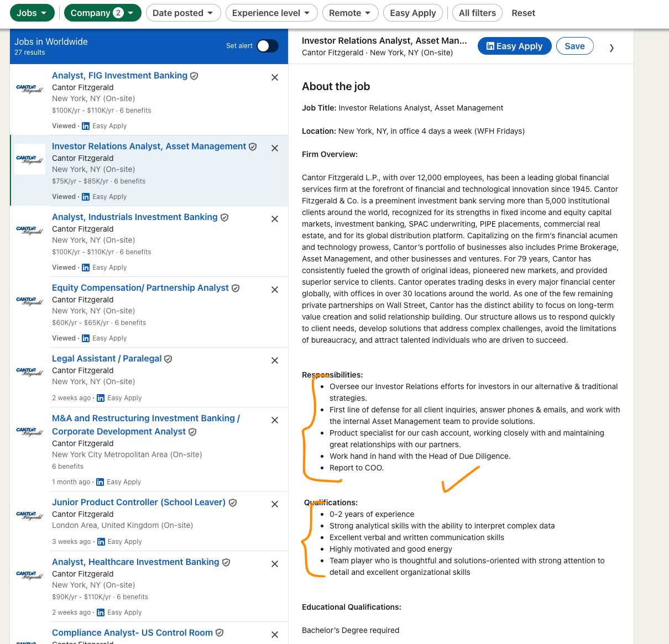Viewport: 669px width, 644px height.
Task: Click verified badge next to Junior Product Controller
Action: point(233,503)
